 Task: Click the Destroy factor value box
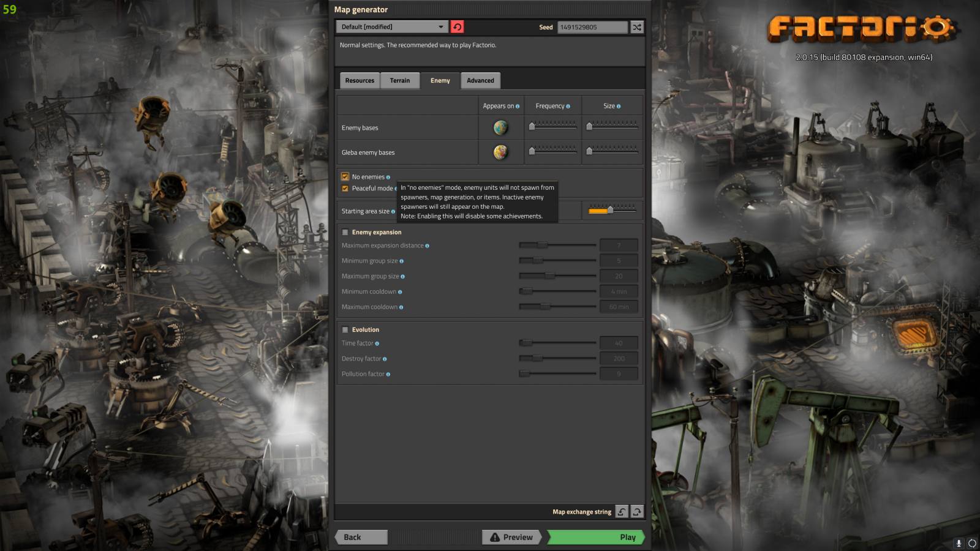pos(619,359)
